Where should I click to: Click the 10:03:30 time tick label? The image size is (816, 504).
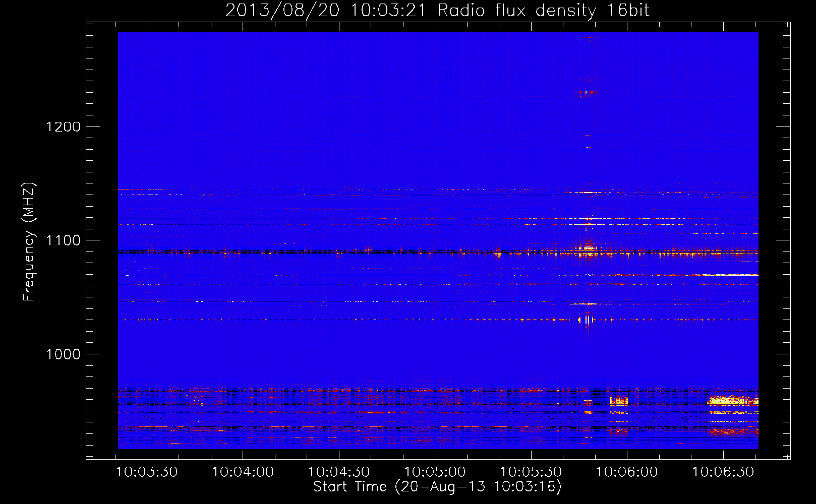(x=147, y=472)
